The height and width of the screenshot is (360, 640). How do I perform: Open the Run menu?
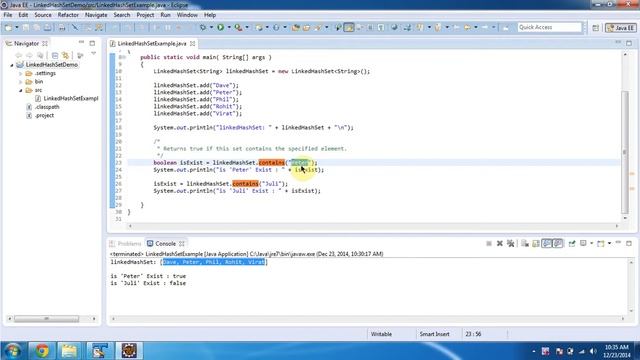tap(165, 15)
